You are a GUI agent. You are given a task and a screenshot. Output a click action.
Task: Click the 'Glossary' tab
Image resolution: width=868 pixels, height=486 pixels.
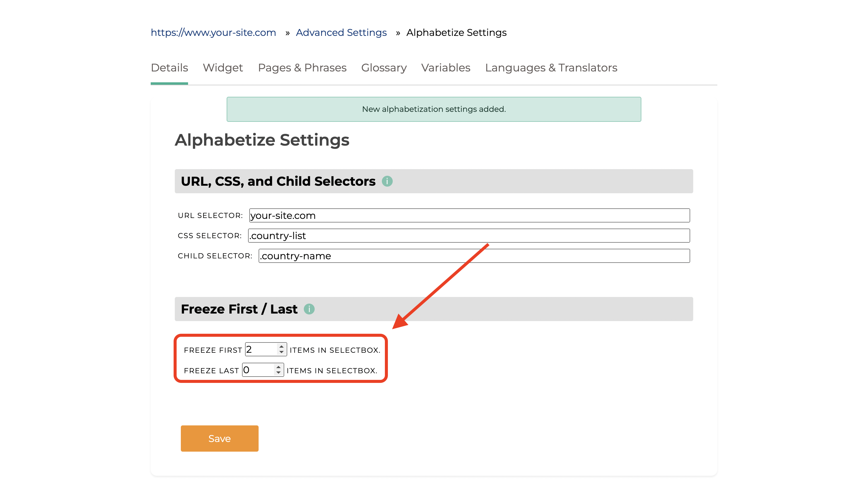tap(384, 68)
